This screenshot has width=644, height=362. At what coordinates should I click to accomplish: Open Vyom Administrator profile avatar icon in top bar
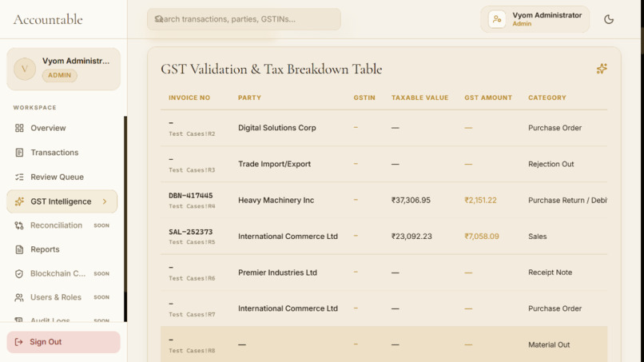[497, 19]
